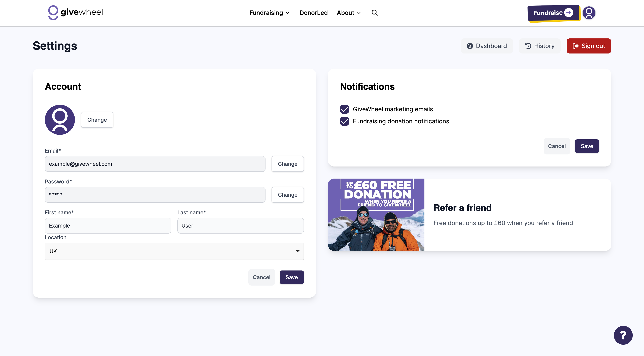Change the password
The height and width of the screenshot is (356, 644).
tap(288, 195)
